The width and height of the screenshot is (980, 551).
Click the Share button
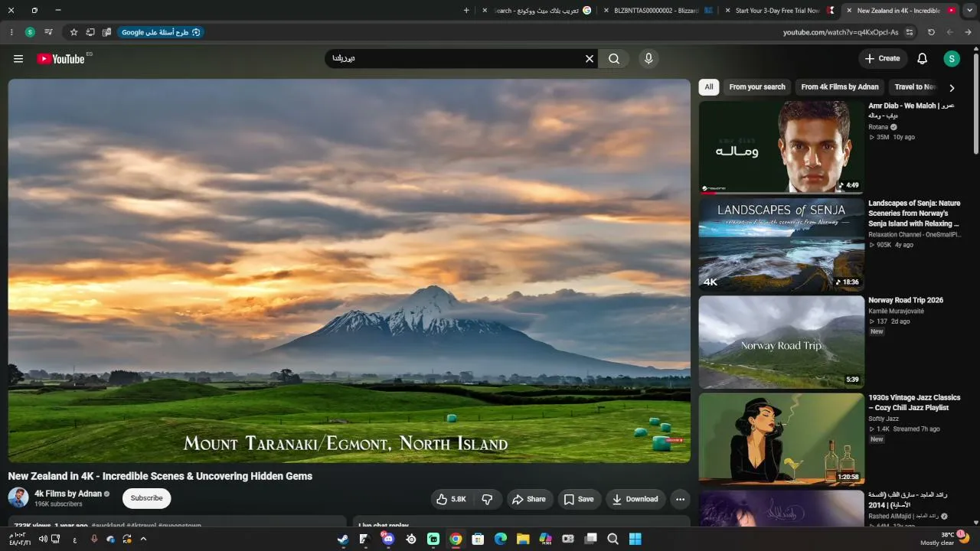click(x=529, y=499)
